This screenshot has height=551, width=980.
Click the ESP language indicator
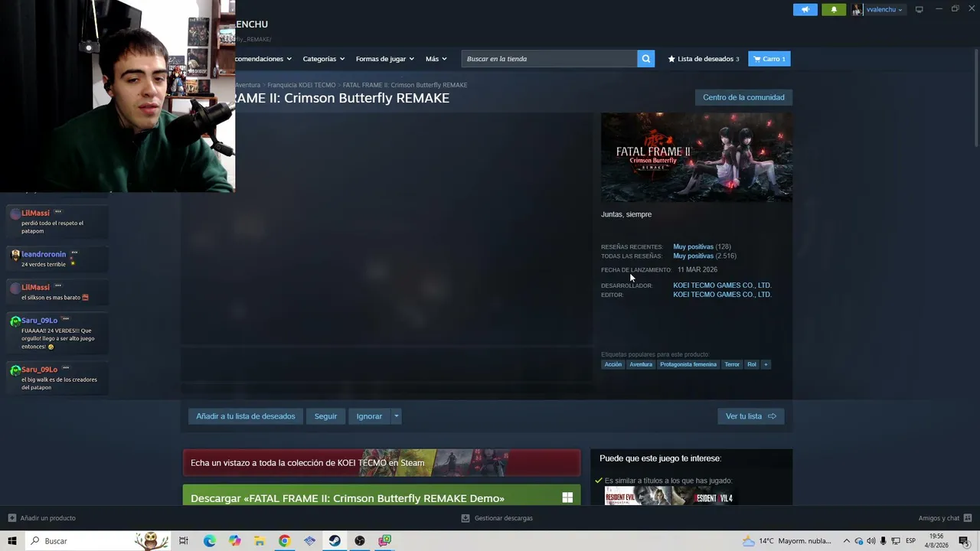click(910, 541)
